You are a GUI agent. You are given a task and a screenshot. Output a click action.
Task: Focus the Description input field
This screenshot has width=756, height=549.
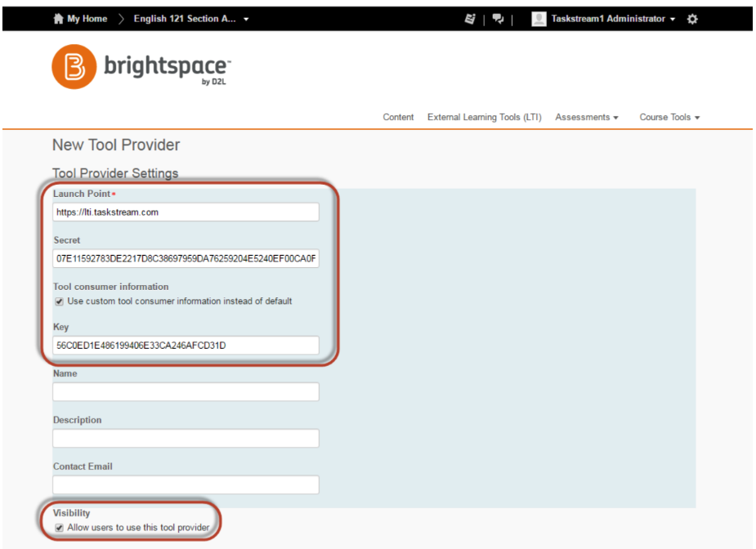pos(186,438)
